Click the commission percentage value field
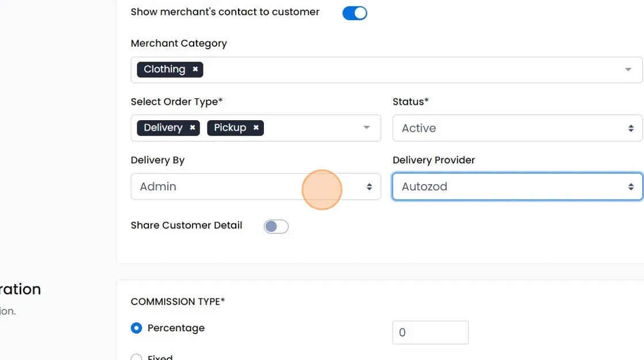The image size is (644, 360). [431, 332]
